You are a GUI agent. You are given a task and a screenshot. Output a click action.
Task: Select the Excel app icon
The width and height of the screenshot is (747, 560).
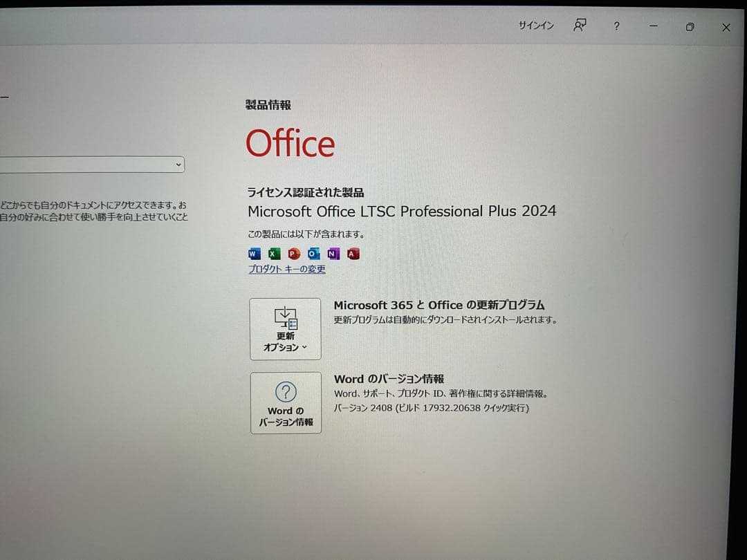pos(273,254)
